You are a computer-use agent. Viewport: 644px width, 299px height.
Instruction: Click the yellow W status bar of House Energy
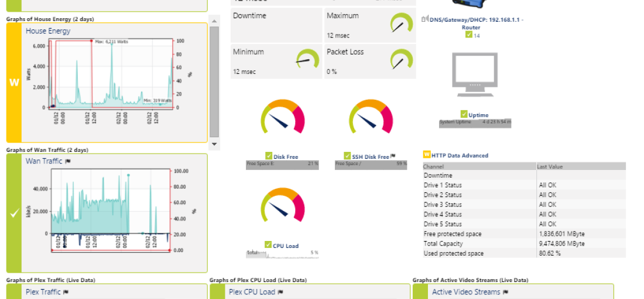15,83
